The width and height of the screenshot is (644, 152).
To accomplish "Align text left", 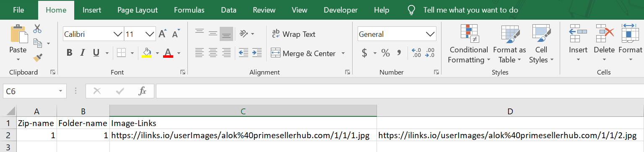I will pyautogui.click(x=200, y=53).
